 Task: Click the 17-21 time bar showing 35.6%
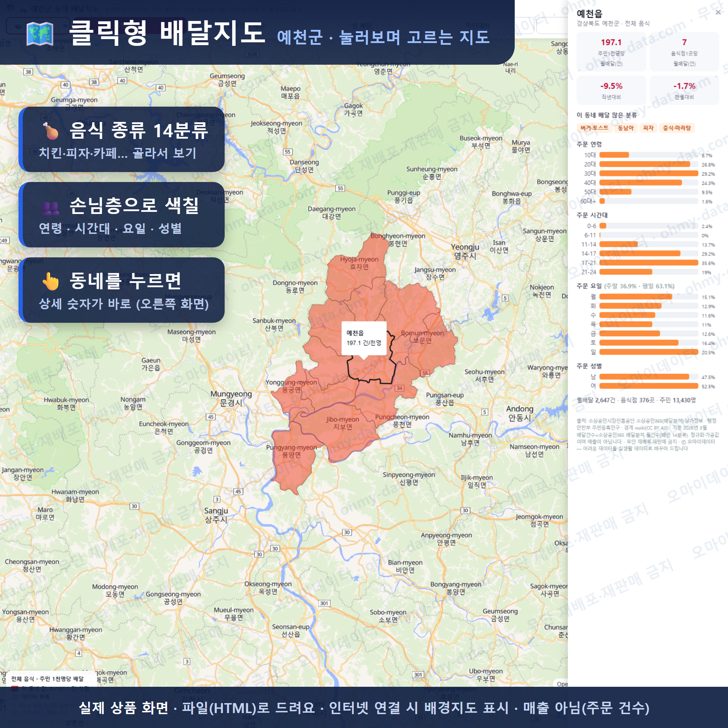648,263
